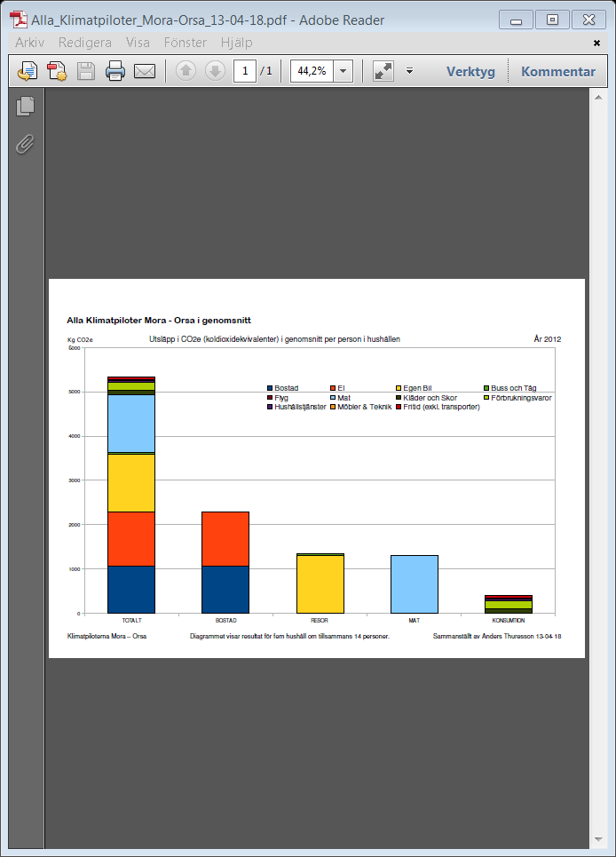This screenshot has width=616, height=857.
Task: Go to the next page with the down arrow
Action: (215, 71)
